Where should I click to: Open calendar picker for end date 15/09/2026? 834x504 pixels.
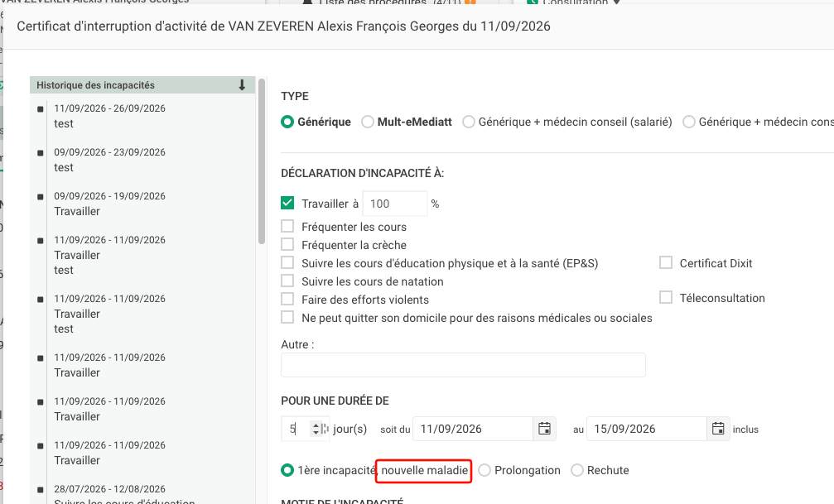click(x=718, y=429)
